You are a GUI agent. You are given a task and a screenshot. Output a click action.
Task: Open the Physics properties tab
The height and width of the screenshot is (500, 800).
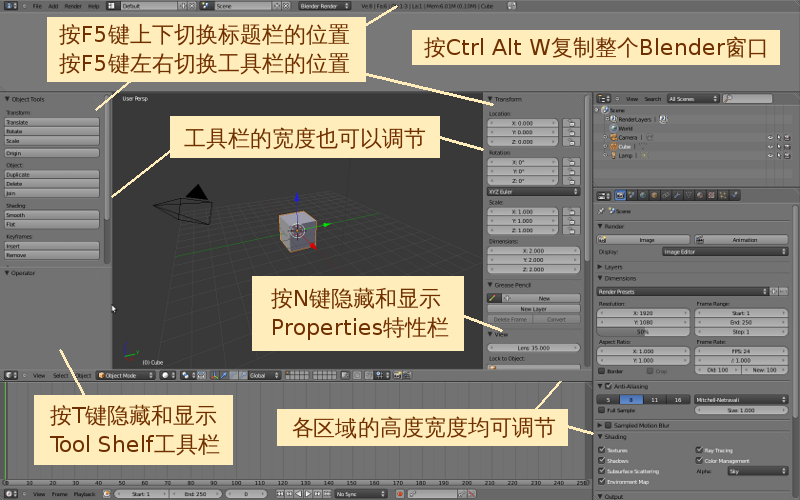[735, 195]
